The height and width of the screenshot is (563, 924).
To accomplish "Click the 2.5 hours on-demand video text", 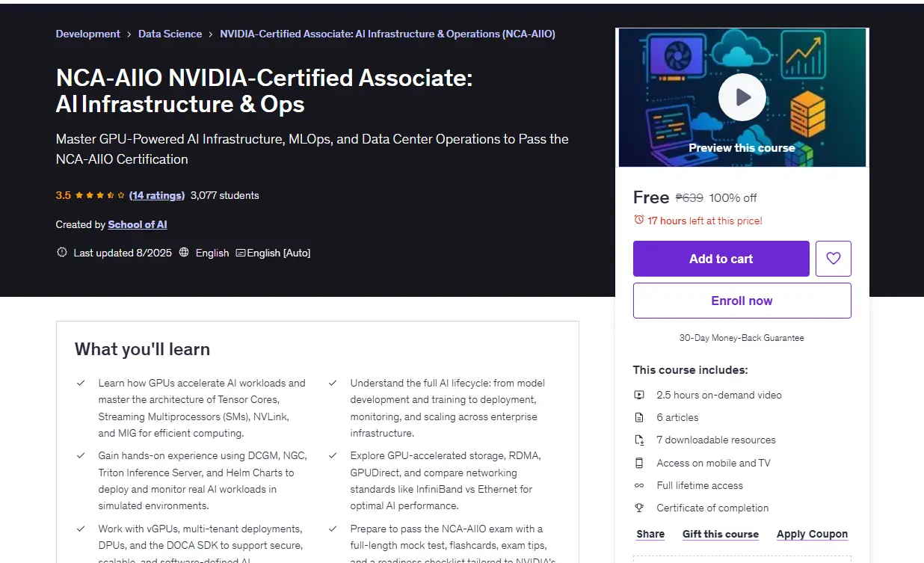I will (x=719, y=395).
